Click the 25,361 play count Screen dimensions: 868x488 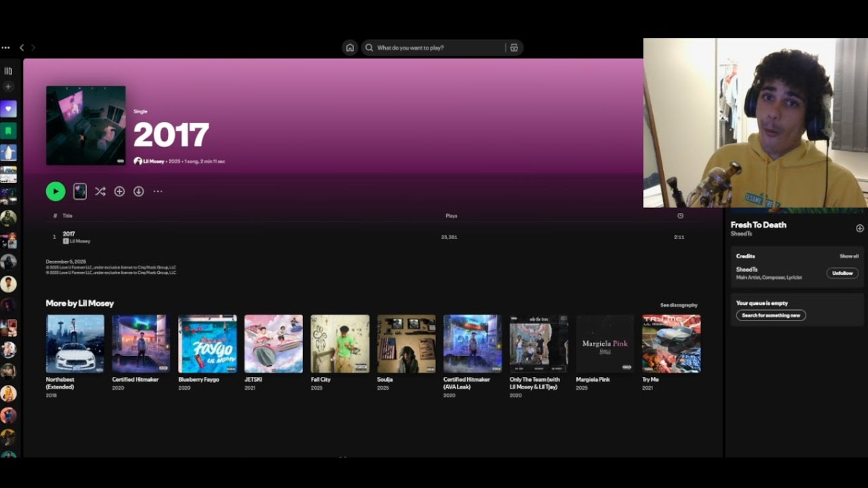(449, 237)
